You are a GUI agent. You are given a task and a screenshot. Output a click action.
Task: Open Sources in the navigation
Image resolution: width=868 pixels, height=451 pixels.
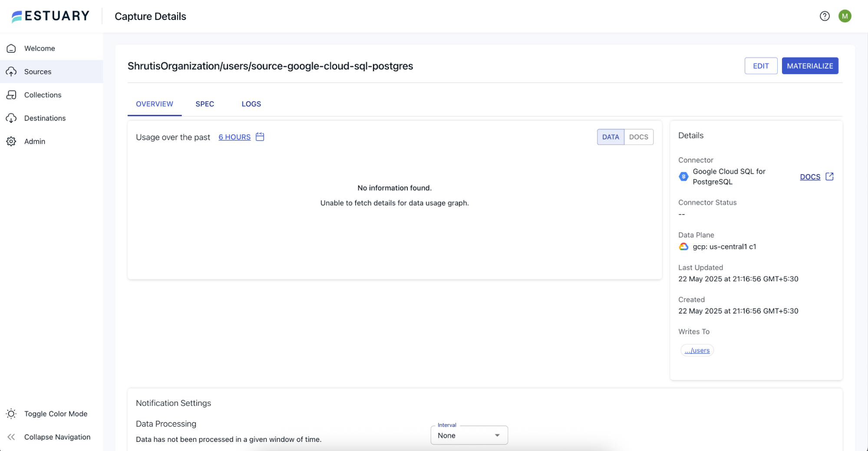tap(51, 72)
